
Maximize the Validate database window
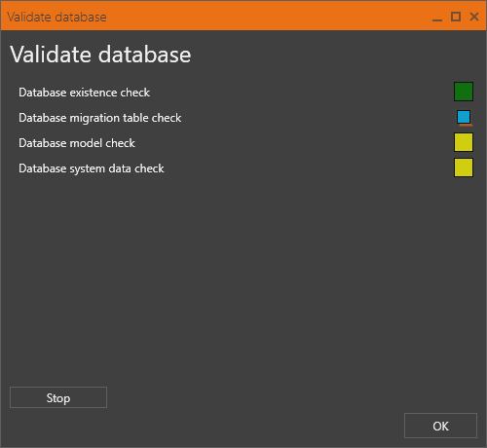[x=456, y=17]
